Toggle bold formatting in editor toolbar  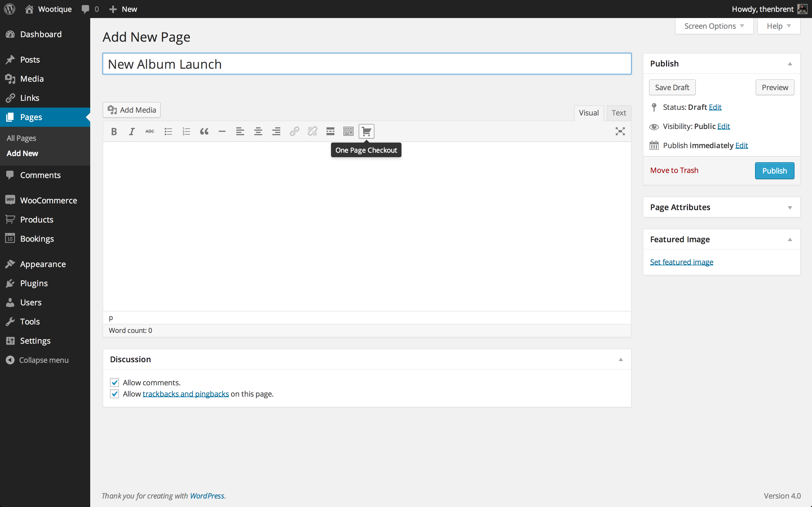[x=114, y=132]
